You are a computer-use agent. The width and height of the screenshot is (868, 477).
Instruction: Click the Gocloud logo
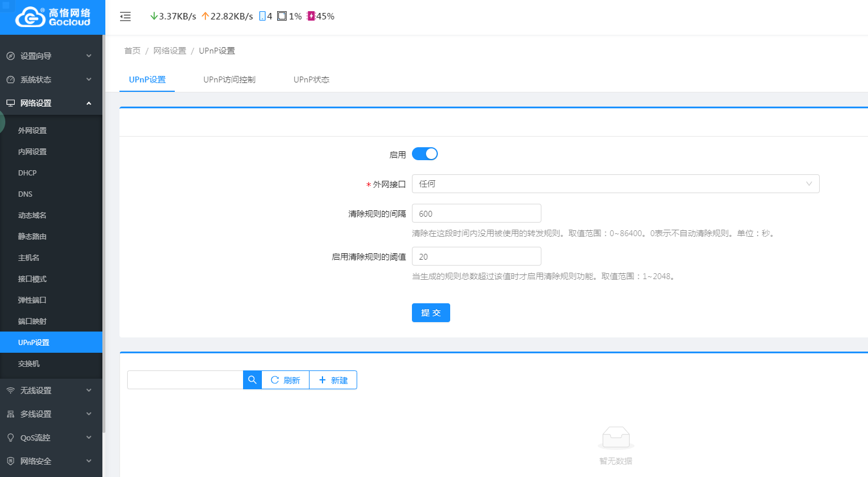tap(52, 17)
